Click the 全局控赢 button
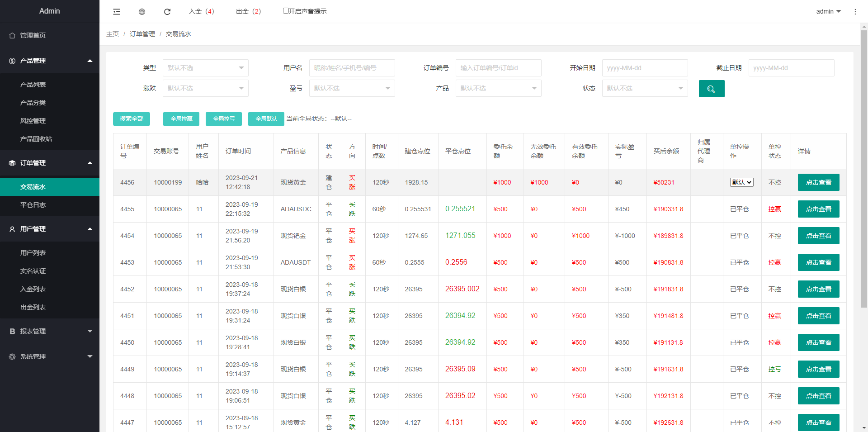The width and height of the screenshot is (868, 432). 181,119
